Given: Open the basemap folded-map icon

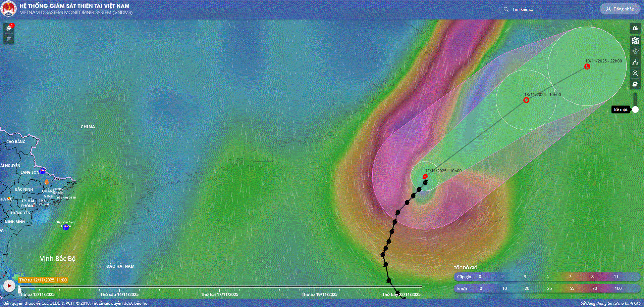Looking at the screenshot, I should pyautogui.click(x=635, y=29).
